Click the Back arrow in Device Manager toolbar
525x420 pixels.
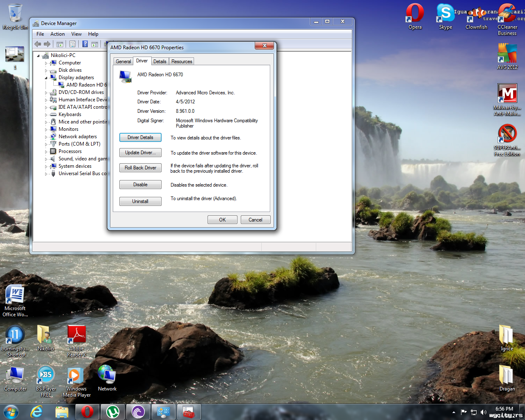tap(38, 44)
